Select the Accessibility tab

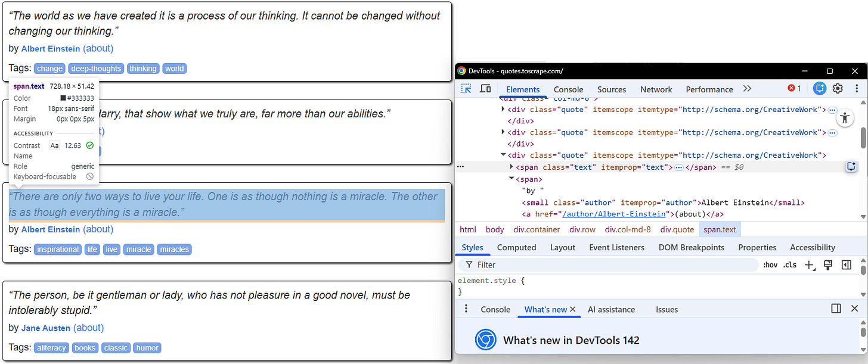(x=813, y=247)
